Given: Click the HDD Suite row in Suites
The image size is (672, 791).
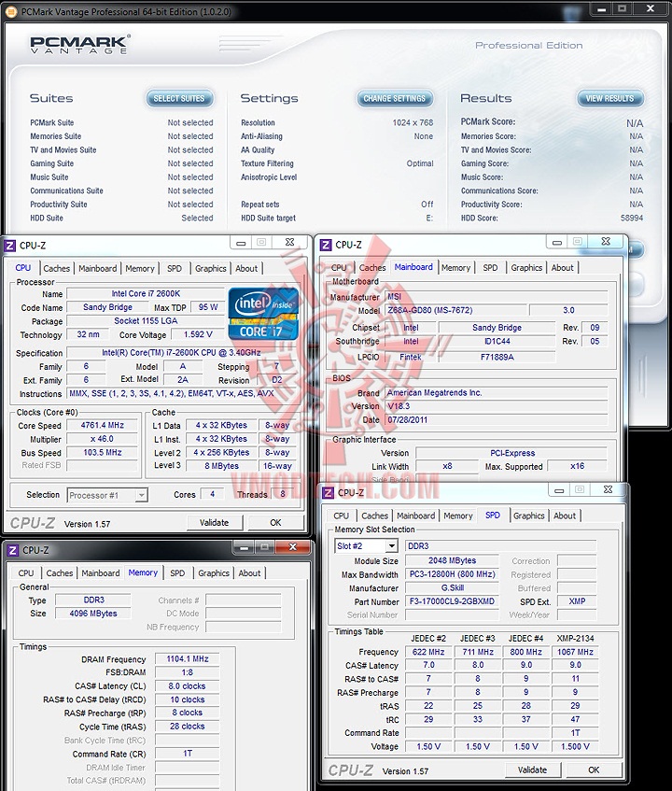Looking at the screenshot, I should [x=121, y=218].
